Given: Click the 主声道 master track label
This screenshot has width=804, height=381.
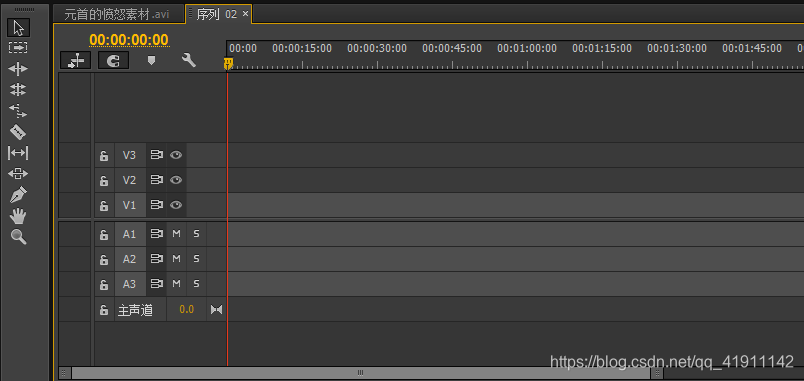Looking at the screenshot, I should 135,310.
